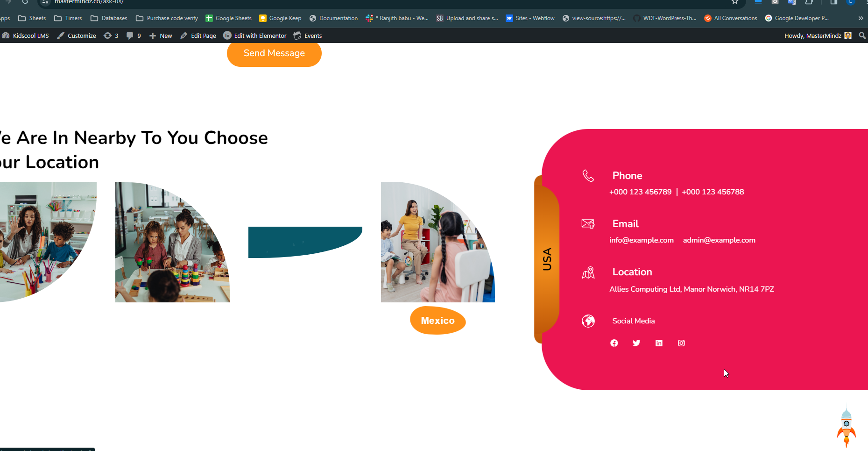Expand the bookmarks overflow chevron
Image resolution: width=868 pixels, height=451 pixels.
click(861, 18)
